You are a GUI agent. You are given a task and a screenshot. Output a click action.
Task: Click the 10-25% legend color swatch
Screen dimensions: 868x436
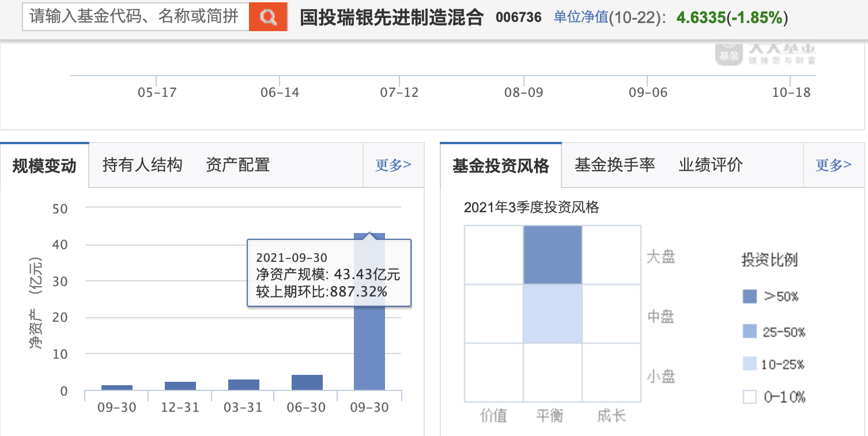[749, 363]
